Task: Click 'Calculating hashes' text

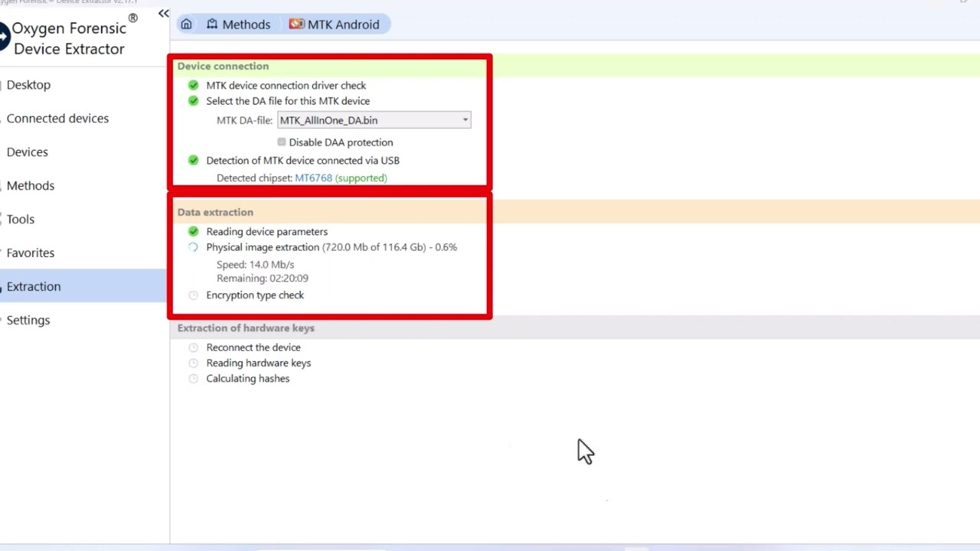Action: 248,379
